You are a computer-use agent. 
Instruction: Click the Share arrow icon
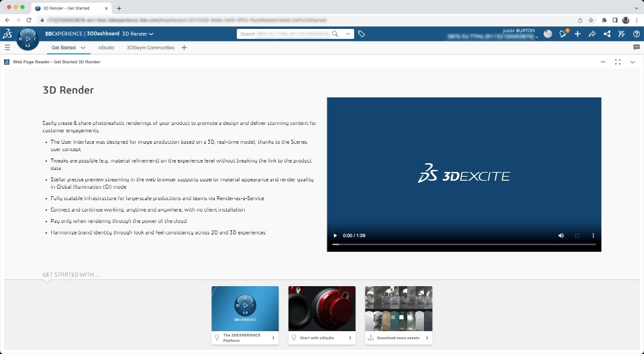pos(592,34)
